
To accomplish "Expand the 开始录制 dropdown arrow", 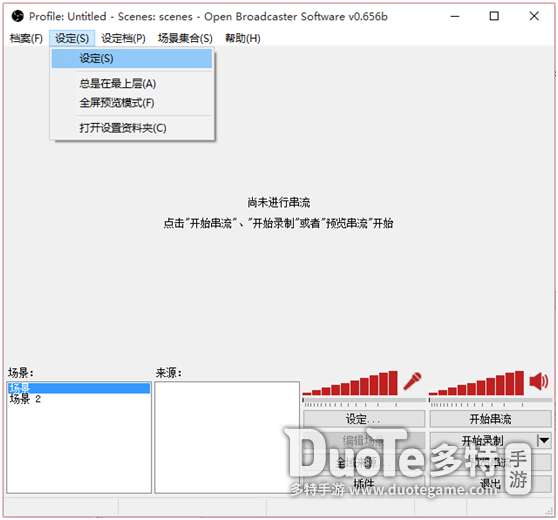I will [544, 441].
